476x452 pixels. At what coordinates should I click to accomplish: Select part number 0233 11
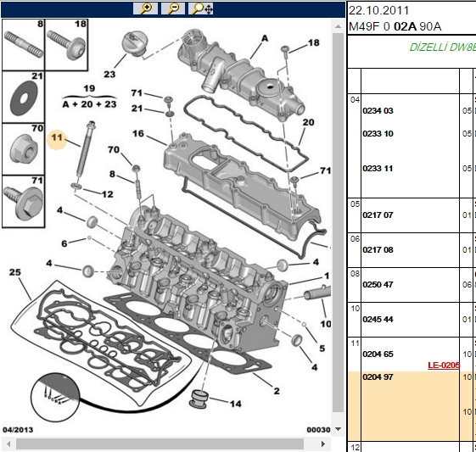pyautogui.click(x=378, y=169)
